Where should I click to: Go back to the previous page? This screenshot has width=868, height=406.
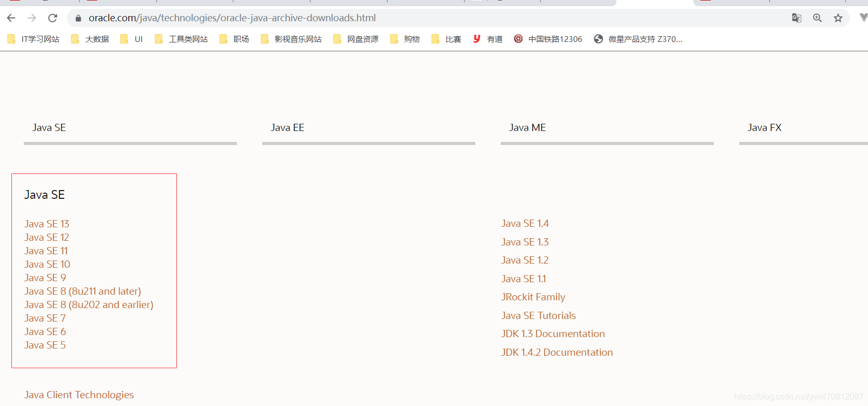(11, 18)
